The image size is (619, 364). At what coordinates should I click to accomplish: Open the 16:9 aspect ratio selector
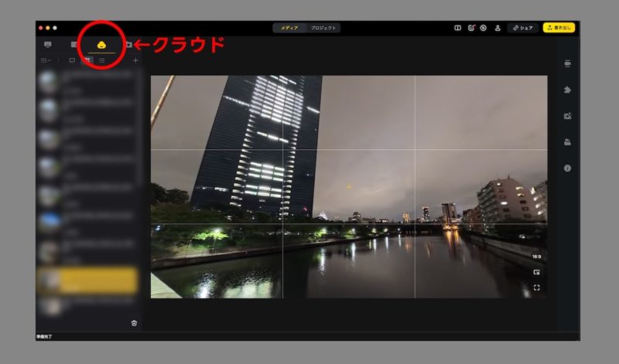pyautogui.click(x=536, y=257)
